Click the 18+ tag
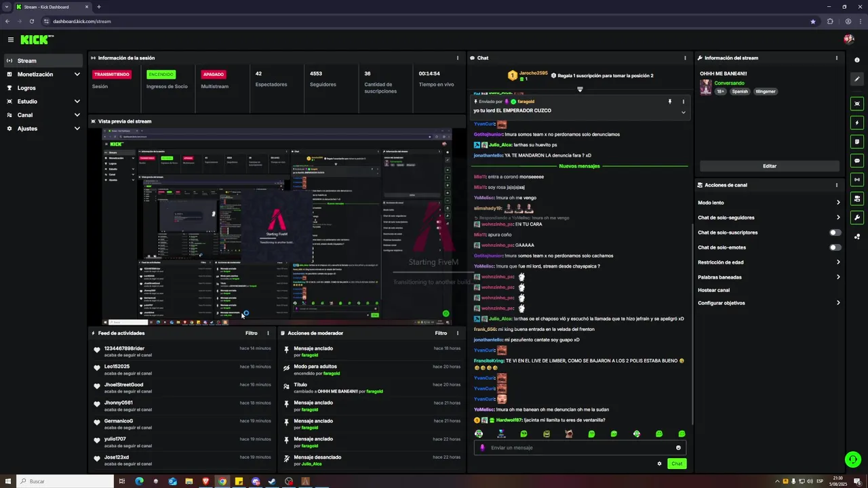Screen dimensions: 868x488 720,91
